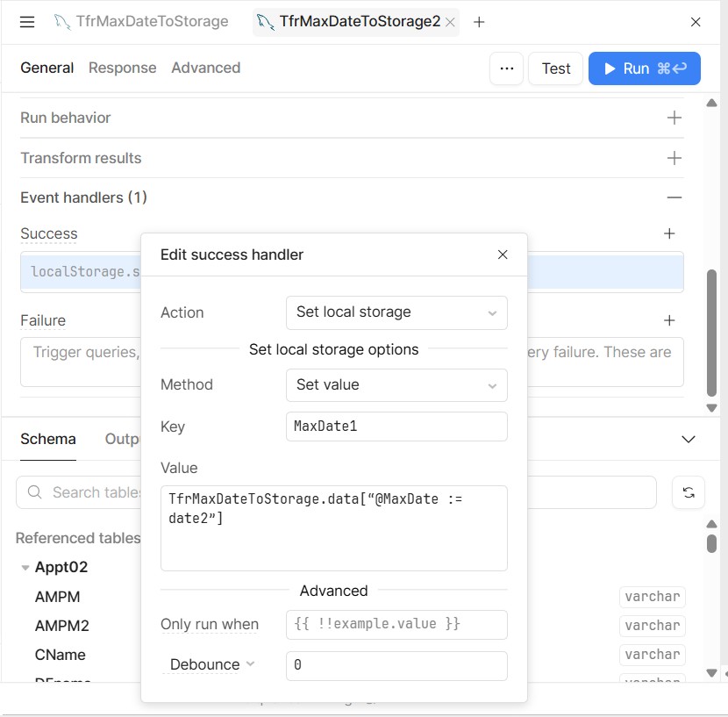Click the Key input field containing MaxDate1
Image resolution: width=728 pixels, height=717 pixels.
(x=396, y=427)
